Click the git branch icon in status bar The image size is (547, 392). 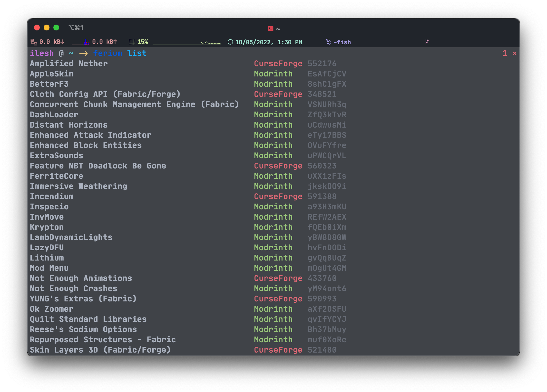[427, 42]
